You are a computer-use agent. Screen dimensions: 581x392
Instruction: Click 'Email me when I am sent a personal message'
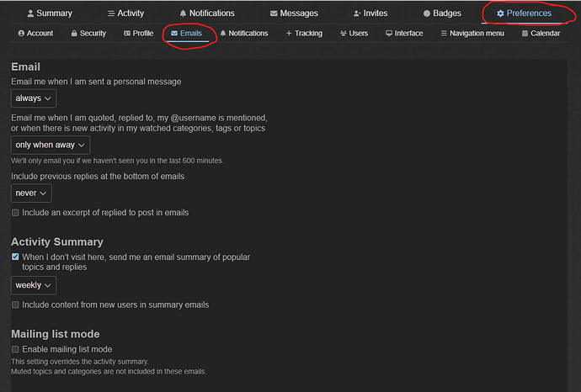point(96,82)
